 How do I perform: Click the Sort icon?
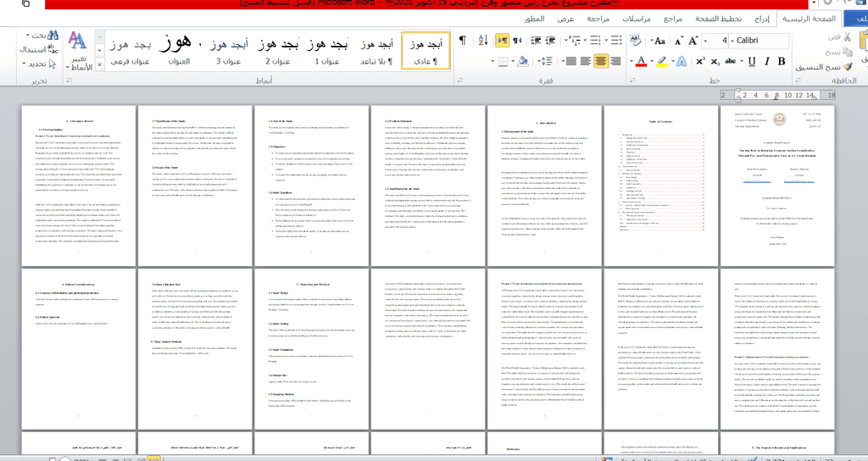click(x=483, y=41)
